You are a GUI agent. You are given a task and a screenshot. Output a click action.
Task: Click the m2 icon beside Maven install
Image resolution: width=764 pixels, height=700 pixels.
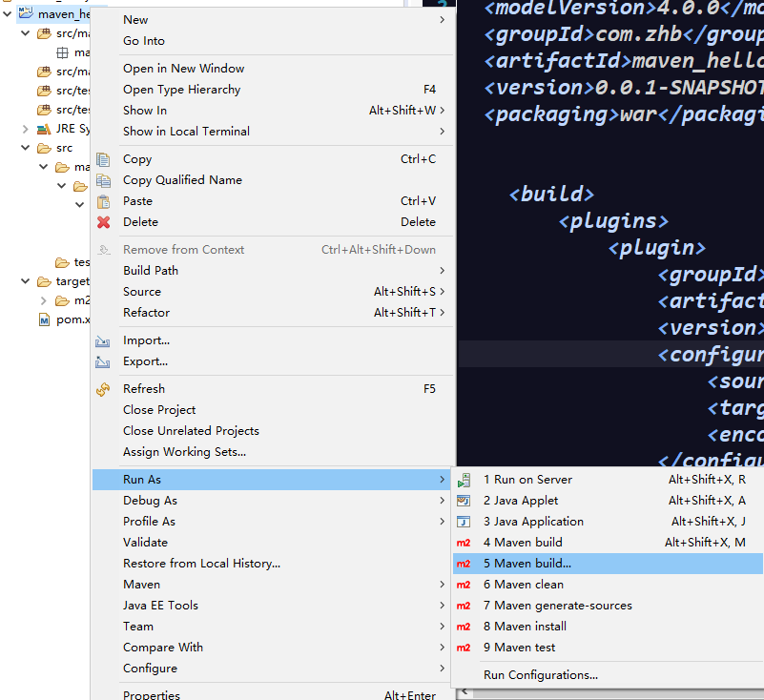[x=464, y=627]
